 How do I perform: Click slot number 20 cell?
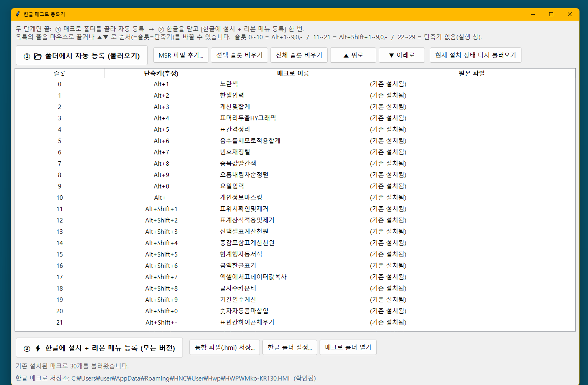tap(60, 311)
